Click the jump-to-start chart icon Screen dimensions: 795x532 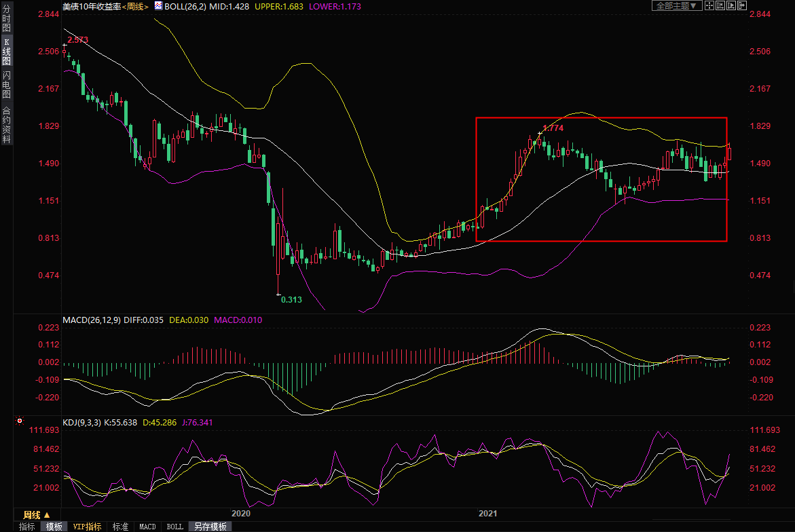click(720, 5)
